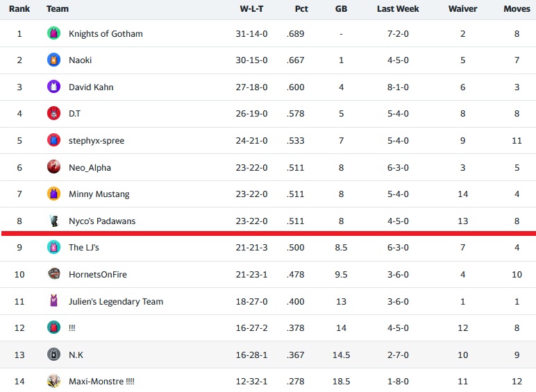Open the !!! team name link

pos(72,328)
